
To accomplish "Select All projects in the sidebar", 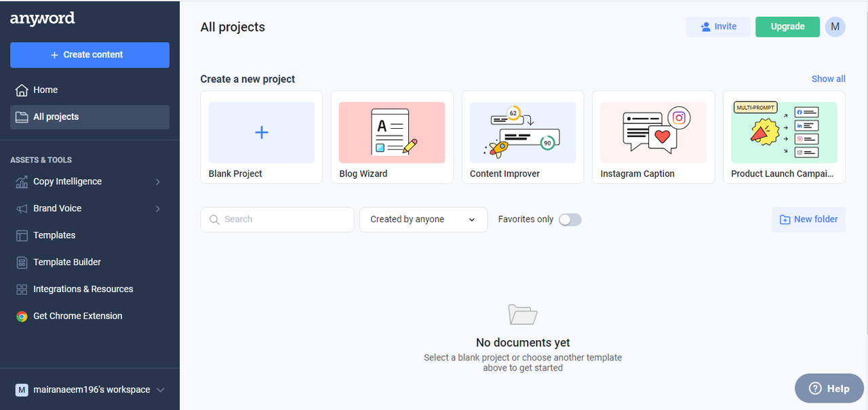I will coord(90,117).
